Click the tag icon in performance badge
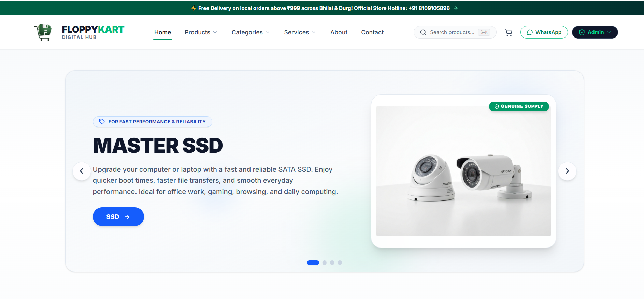The height and width of the screenshot is (299, 644). (x=102, y=122)
